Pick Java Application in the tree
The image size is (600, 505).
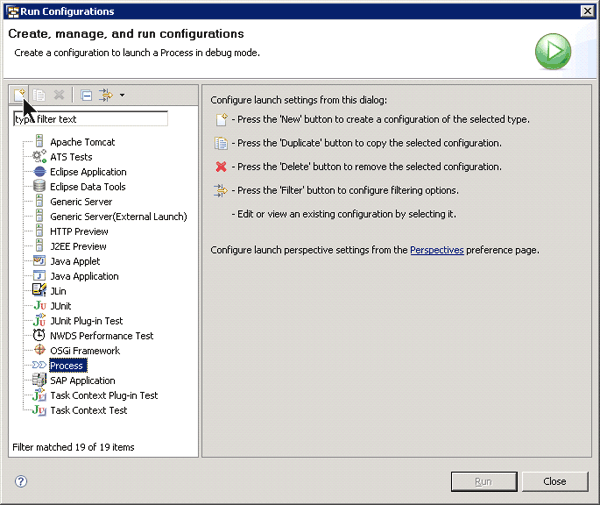coord(84,276)
